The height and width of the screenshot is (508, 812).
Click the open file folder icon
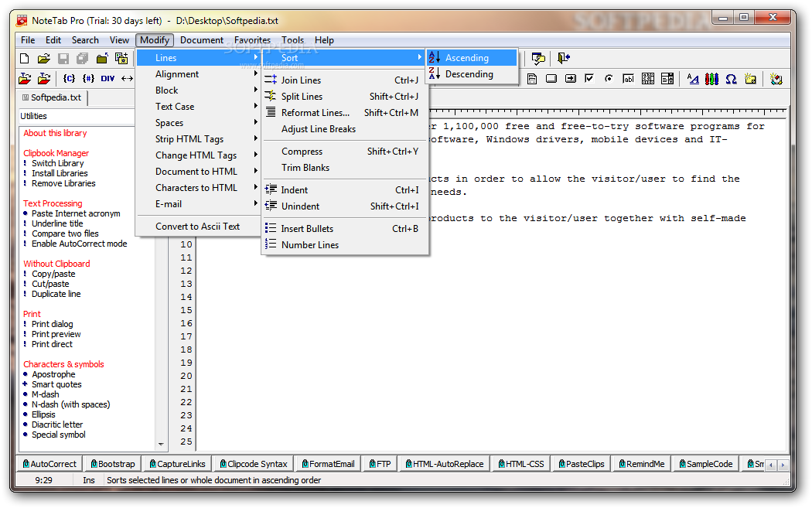(x=44, y=59)
